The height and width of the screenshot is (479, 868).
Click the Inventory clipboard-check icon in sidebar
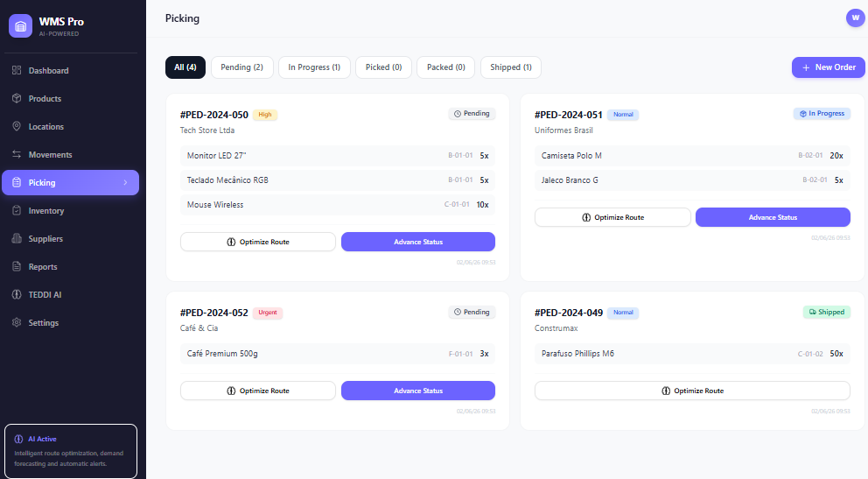(17, 210)
